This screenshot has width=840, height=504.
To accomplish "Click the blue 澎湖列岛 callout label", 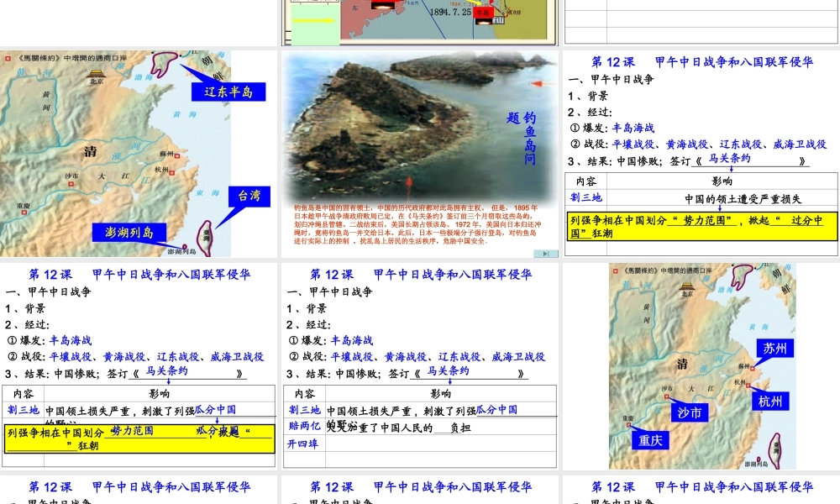I will click(129, 233).
